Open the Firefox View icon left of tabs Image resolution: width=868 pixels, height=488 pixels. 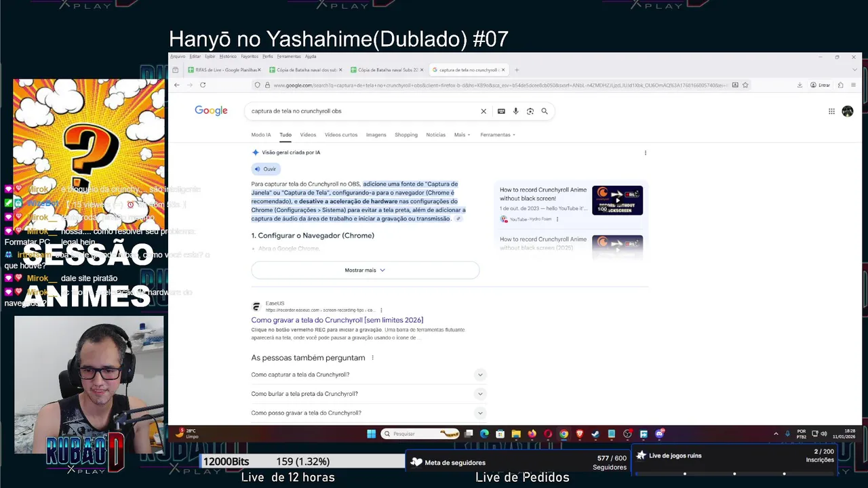(175, 70)
